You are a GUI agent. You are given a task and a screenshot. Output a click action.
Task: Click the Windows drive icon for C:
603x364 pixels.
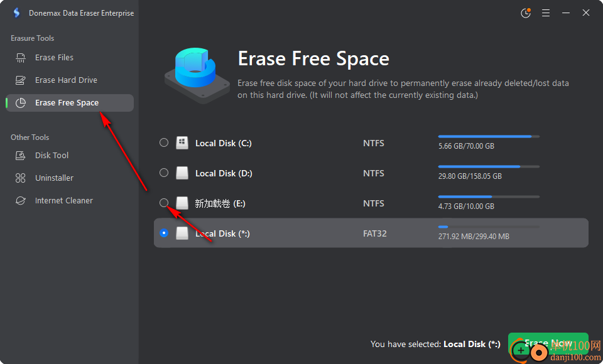[x=182, y=142]
